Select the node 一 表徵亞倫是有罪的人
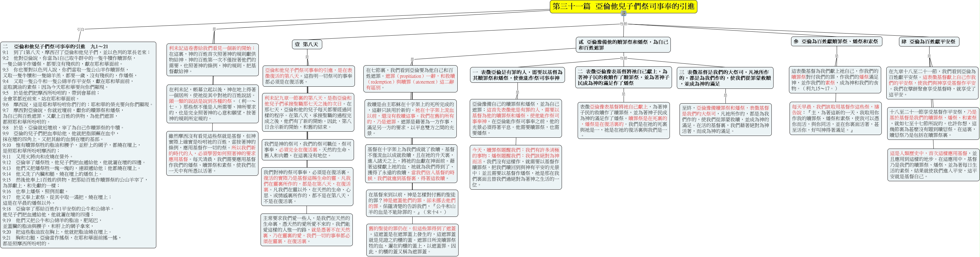Screen dimensions: 980x257 click(x=518, y=75)
